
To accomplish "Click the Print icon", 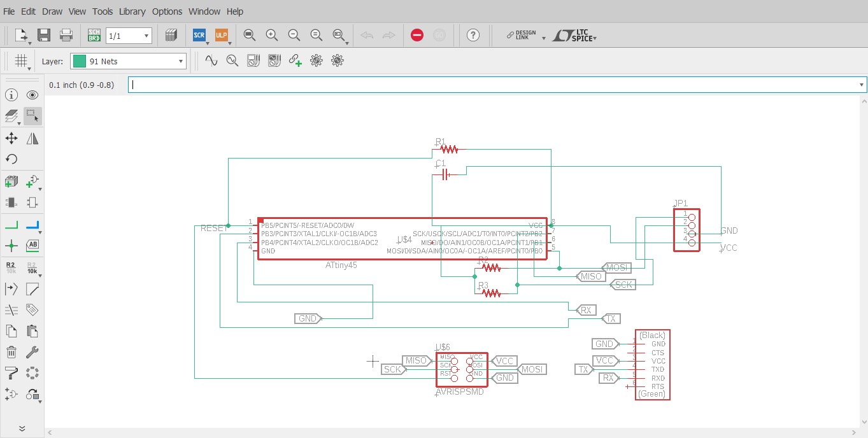I will pyautogui.click(x=66, y=35).
